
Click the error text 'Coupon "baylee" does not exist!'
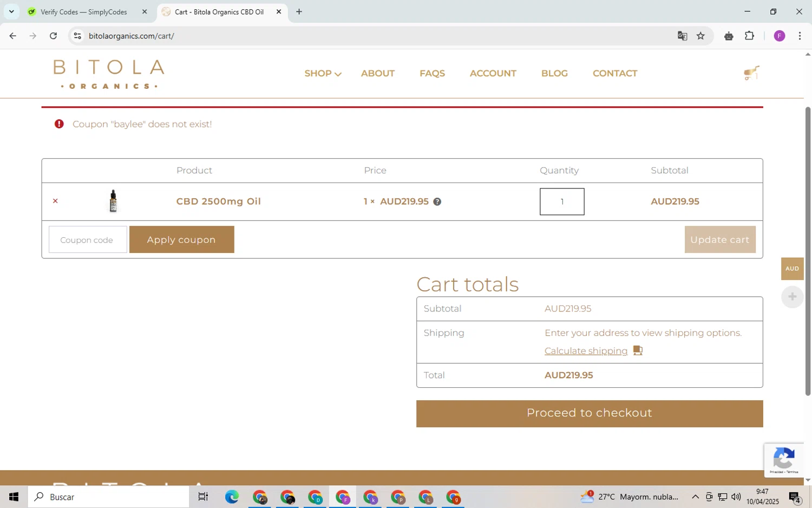coord(142,124)
